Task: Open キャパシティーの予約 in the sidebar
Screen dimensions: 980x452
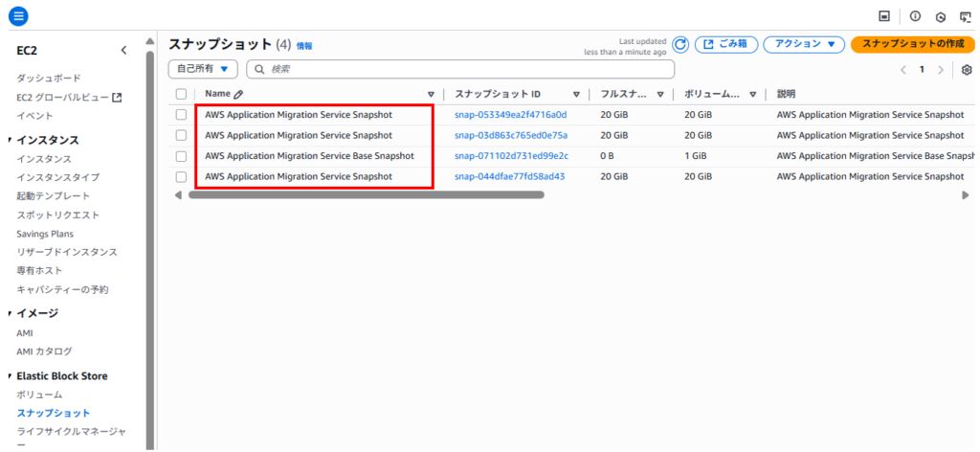Action: (62, 289)
